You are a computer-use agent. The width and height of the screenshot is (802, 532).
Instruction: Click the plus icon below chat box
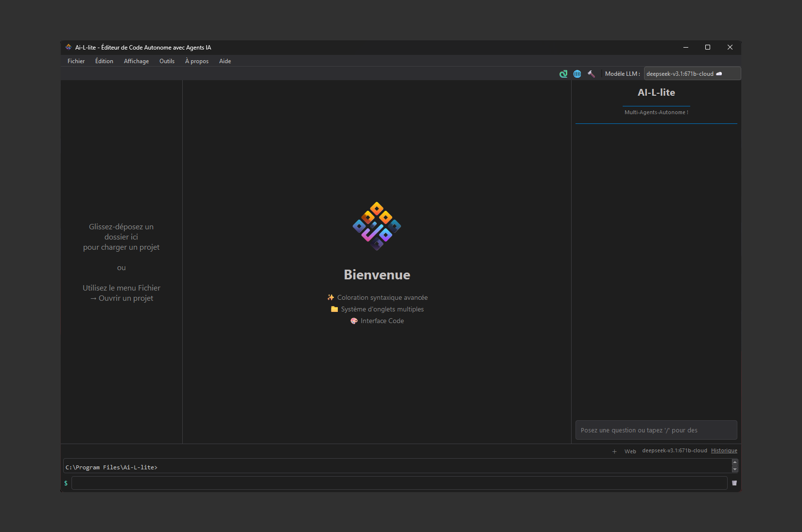614,451
